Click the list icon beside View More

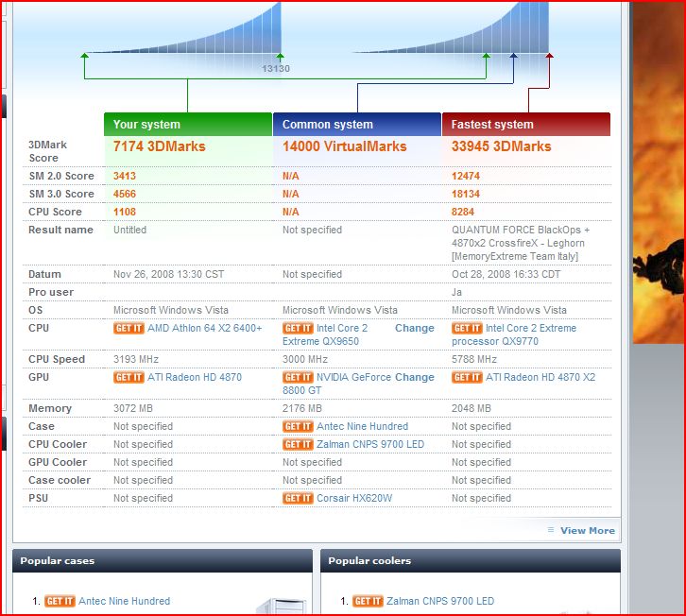point(551,530)
